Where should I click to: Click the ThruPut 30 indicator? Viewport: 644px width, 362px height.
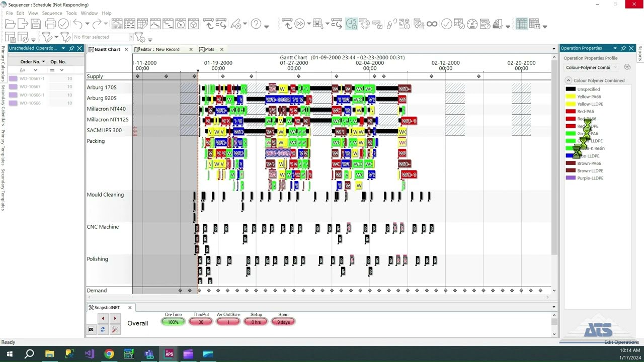pos(201,322)
